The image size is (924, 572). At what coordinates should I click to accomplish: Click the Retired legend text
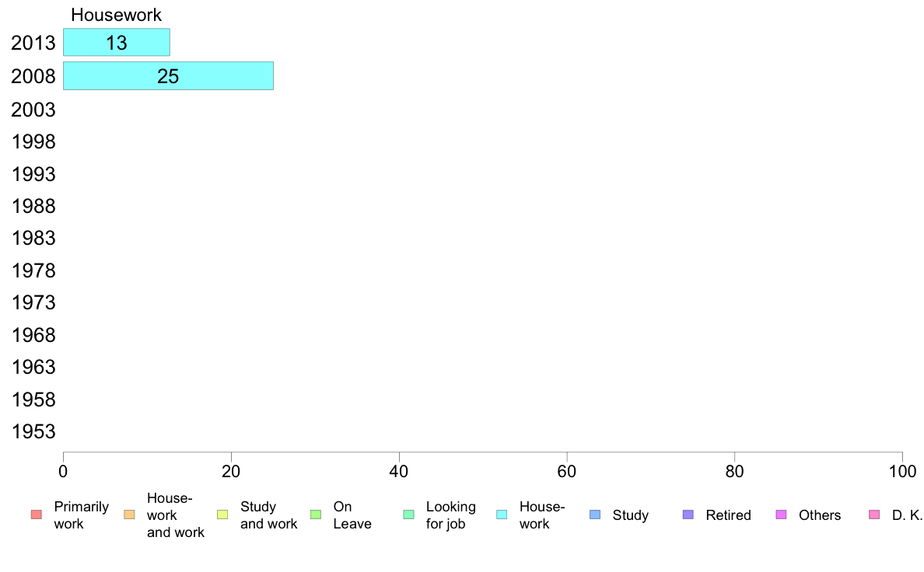[728, 514]
